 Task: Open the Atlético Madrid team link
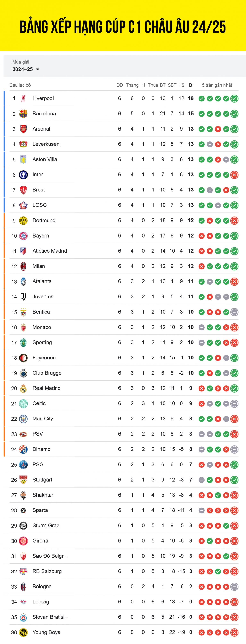[x=50, y=251]
